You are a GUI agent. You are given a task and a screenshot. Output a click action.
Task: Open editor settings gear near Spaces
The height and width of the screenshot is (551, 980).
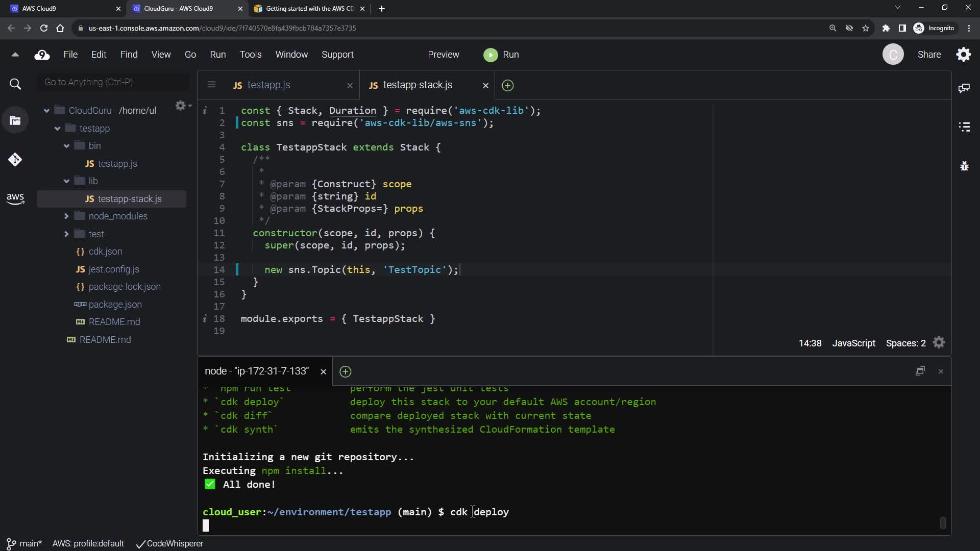click(939, 343)
